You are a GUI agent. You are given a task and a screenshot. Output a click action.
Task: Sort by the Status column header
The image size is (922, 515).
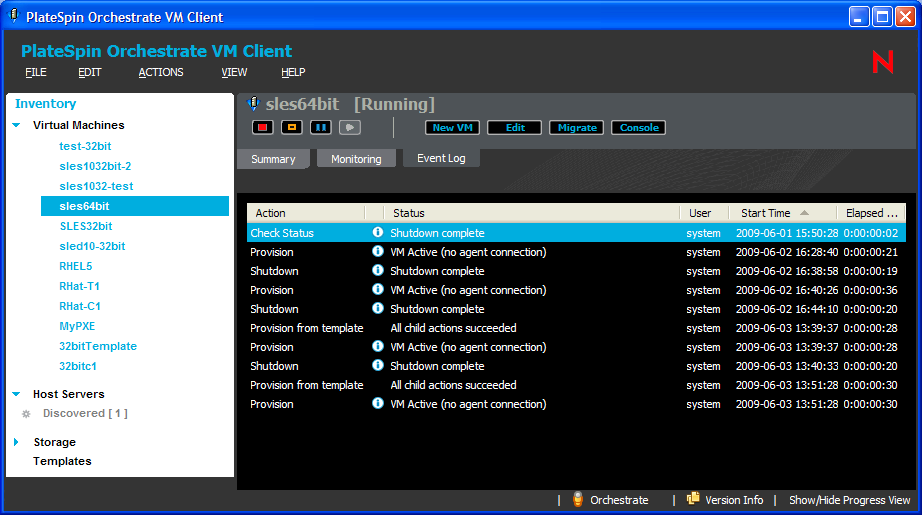[532, 213]
